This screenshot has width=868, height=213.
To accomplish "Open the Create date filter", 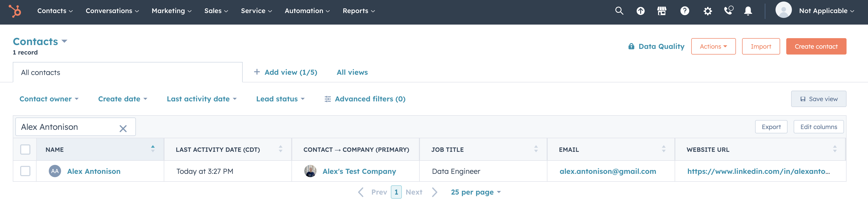I will [x=123, y=99].
